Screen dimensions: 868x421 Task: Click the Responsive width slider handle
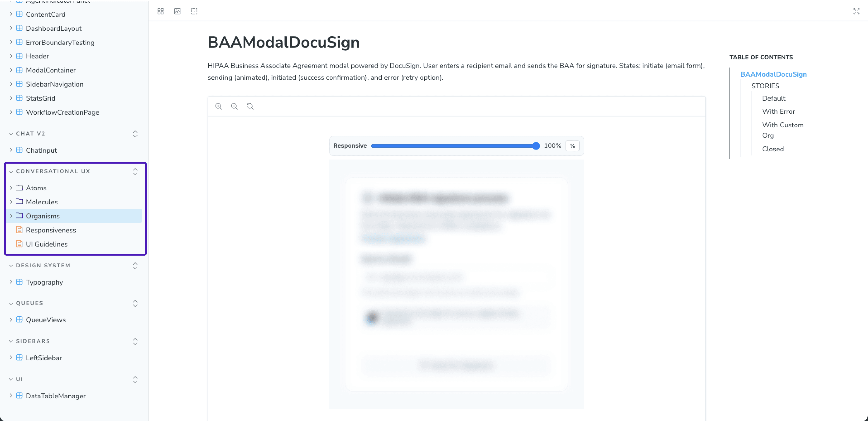pos(536,146)
